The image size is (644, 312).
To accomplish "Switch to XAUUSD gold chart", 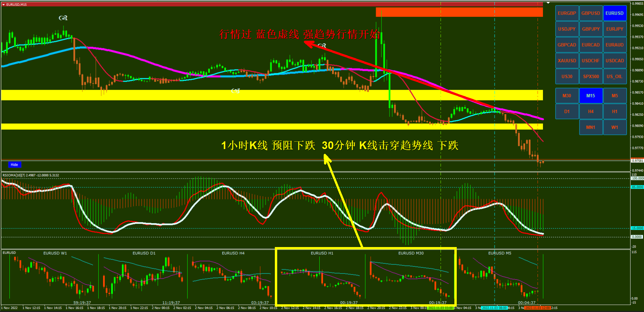I will coord(567,61).
